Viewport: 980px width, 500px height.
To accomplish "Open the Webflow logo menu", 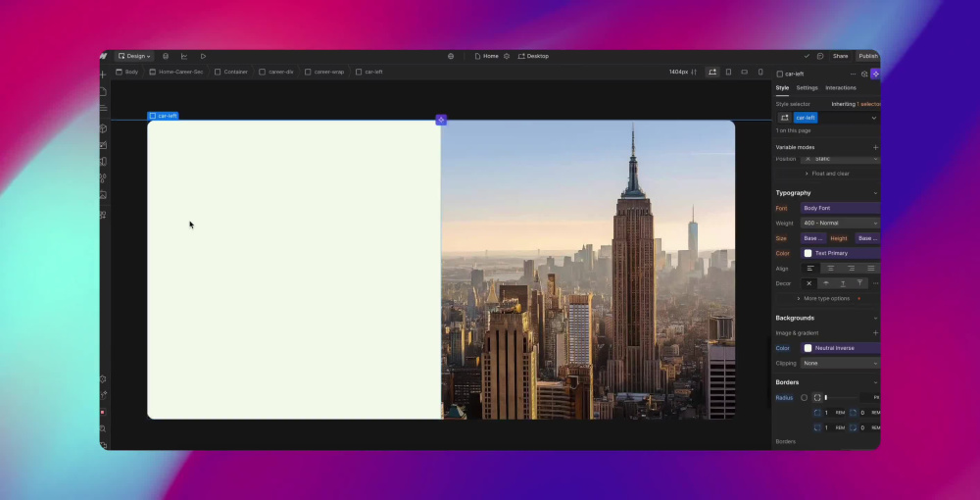I will pos(103,56).
